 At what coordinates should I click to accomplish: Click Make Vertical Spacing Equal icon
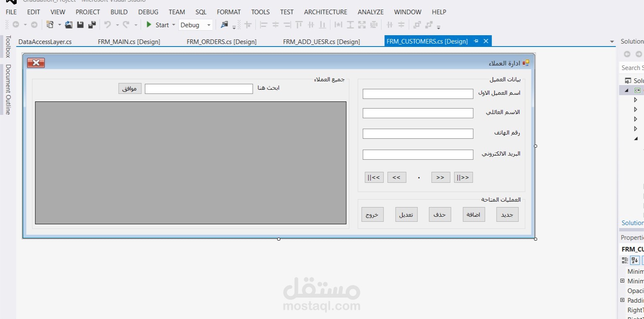401,25
